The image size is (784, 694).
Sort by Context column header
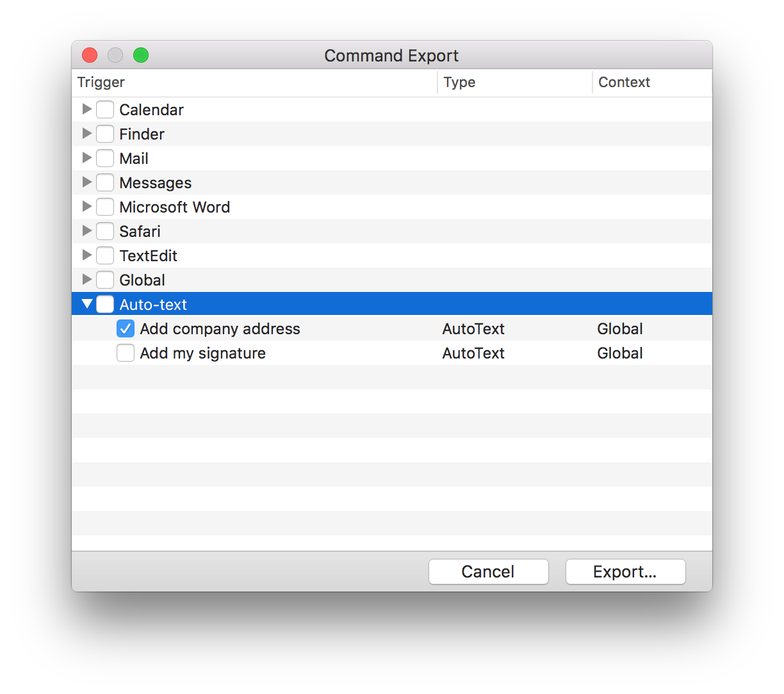[652, 83]
